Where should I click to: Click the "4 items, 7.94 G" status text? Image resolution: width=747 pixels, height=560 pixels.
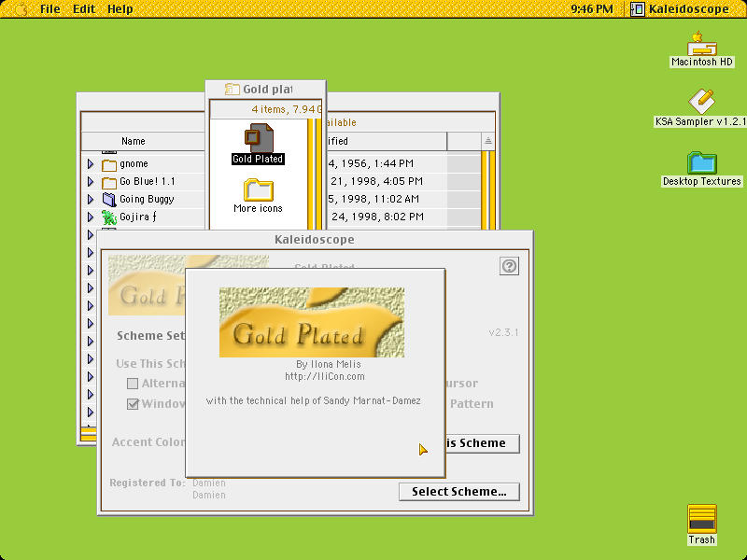click(287, 109)
